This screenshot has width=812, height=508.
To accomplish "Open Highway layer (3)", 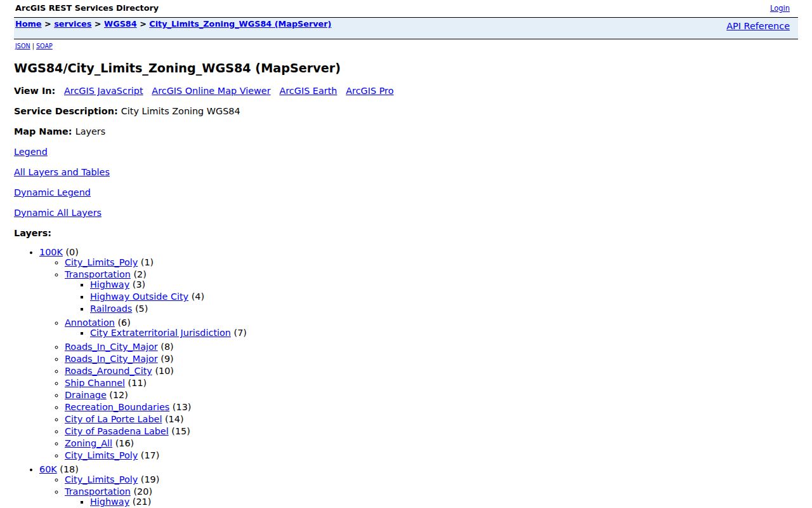I will [x=109, y=284].
